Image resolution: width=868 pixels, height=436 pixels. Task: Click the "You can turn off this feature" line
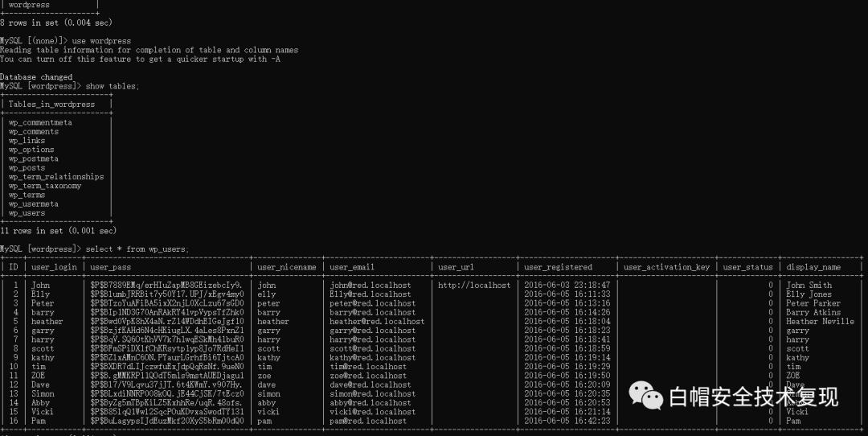pyautogui.click(x=140, y=60)
